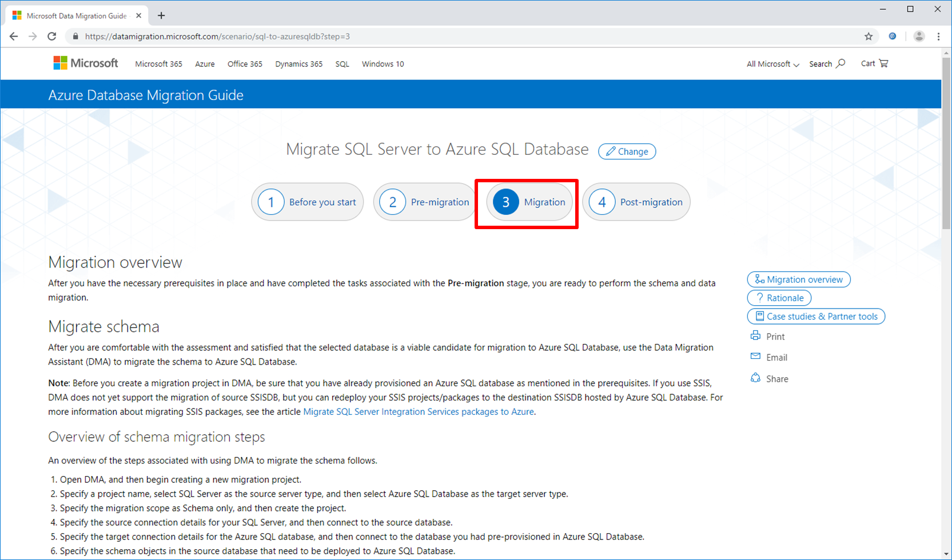Click list item 'Open DMA, and then begin'
The height and width of the screenshot is (560, 952).
(x=181, y=479)
